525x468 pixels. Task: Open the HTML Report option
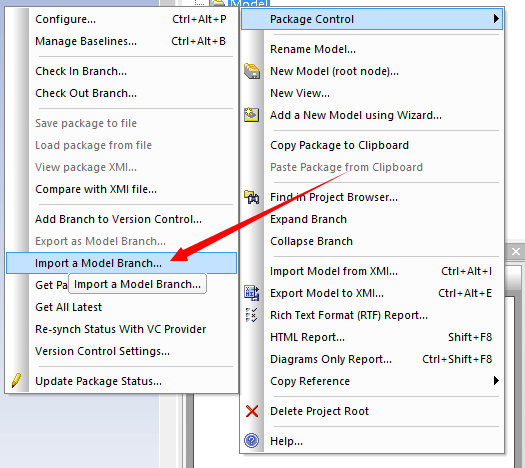click(307, 337)
